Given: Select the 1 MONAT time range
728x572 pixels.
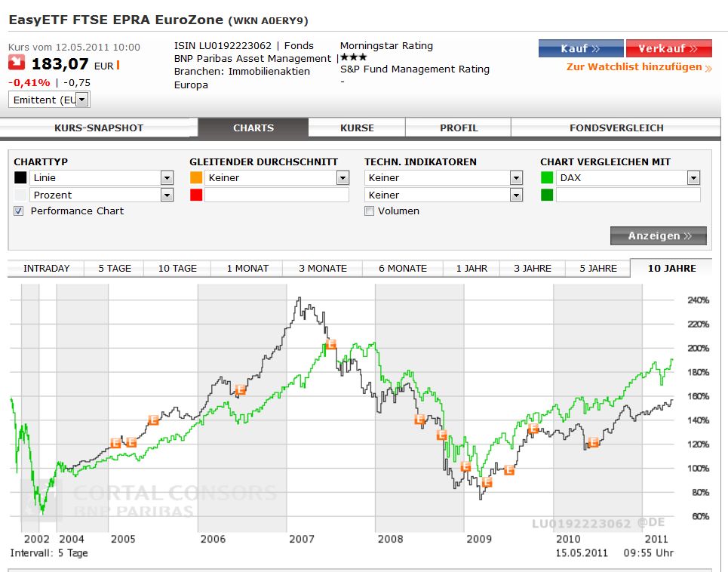Looking at the screenshot, I should click(247, 269).
